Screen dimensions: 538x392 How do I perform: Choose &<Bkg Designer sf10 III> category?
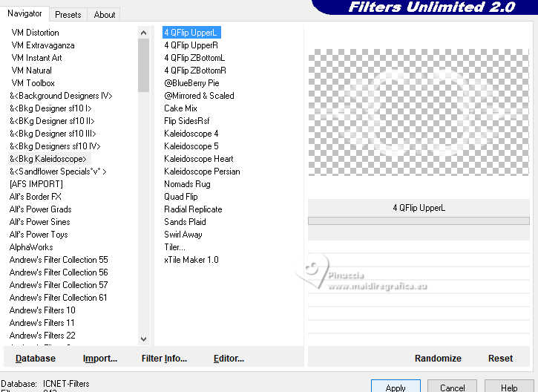pyautogui.click(x=53, y=134)
